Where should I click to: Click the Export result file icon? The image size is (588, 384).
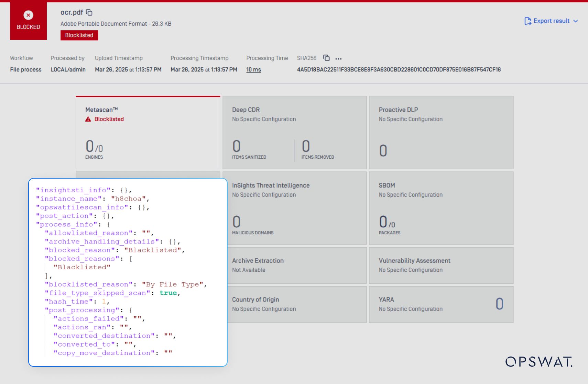point(527,21)
